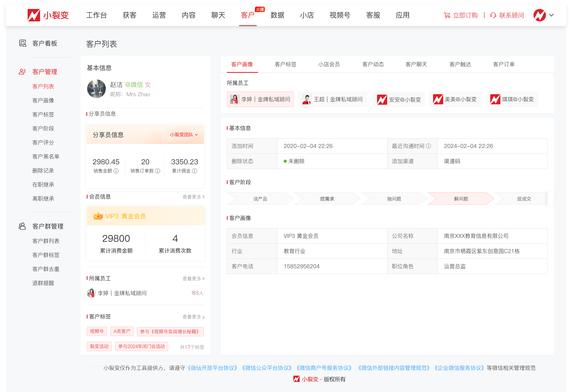This screenshot has width=572, height=392.
Task: Click the 销售金额 info icon
Action: (x=116, y=171)
